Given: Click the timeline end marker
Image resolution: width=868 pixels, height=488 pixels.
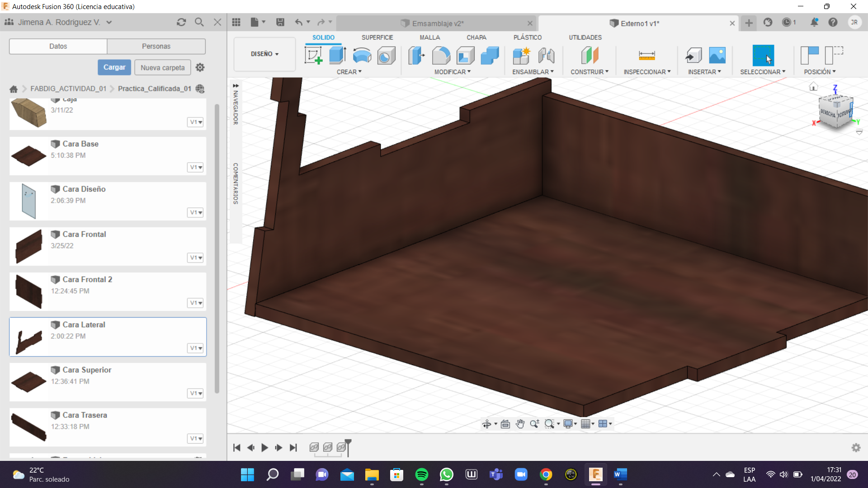Looking at the screenshot, I should (x=348, y=447).
